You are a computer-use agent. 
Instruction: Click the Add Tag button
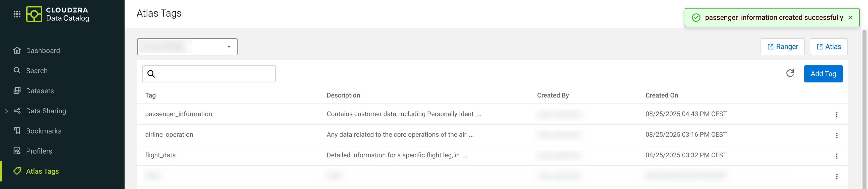(823, 74)
